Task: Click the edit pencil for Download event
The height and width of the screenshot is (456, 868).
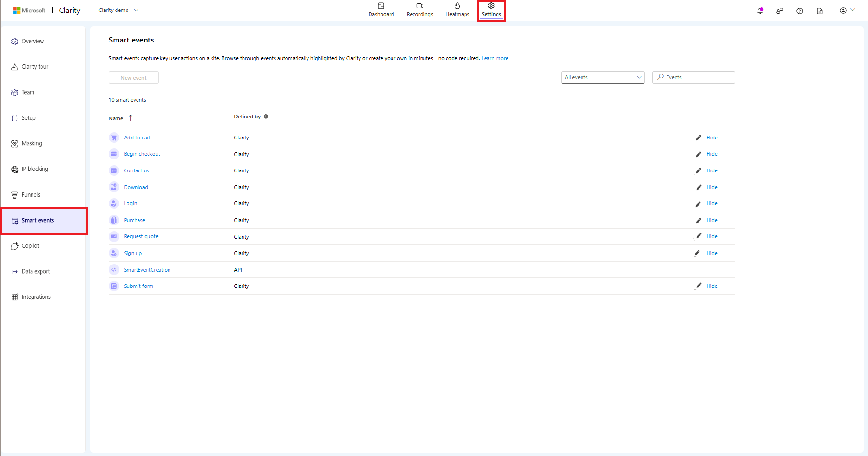Action: (x=699, y=187)
